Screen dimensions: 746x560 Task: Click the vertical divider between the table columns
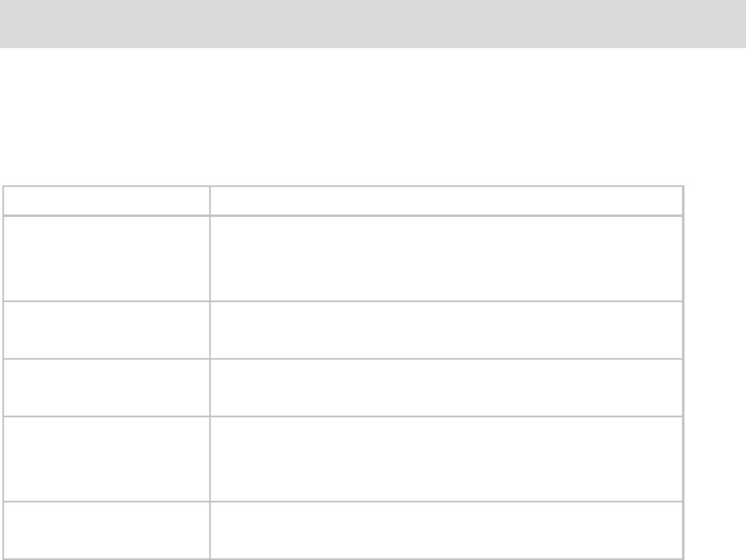click(x=210, y=373)
